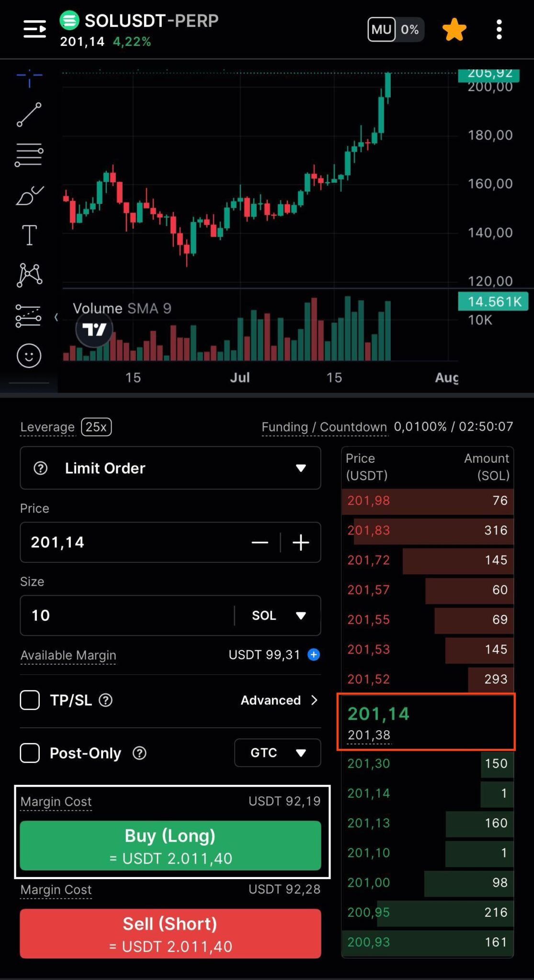534x980 pixels.
Task: Open the emoji sticker tool
Action: [x=29, y=356]
